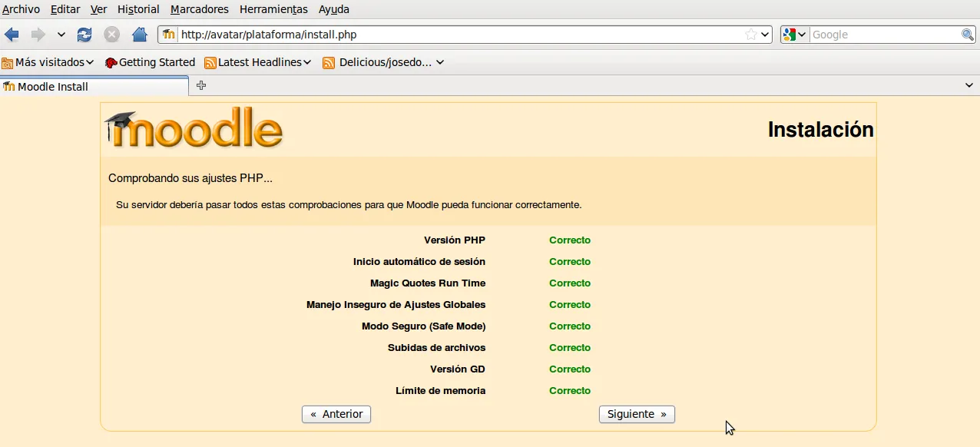This screenshot has width=980, height=447.
Task: Open the Getting Started bookmark
Action: 150,62
